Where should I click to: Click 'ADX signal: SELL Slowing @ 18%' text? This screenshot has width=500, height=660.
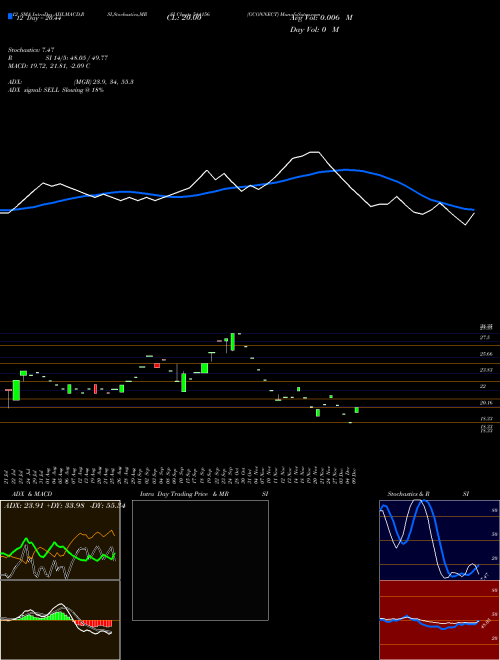pos(56,90)
